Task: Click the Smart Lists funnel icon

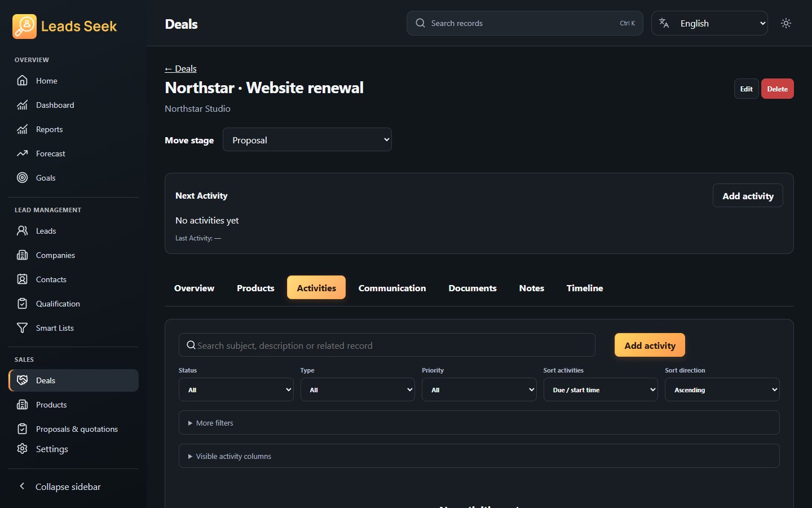Action: click(22, 328)
